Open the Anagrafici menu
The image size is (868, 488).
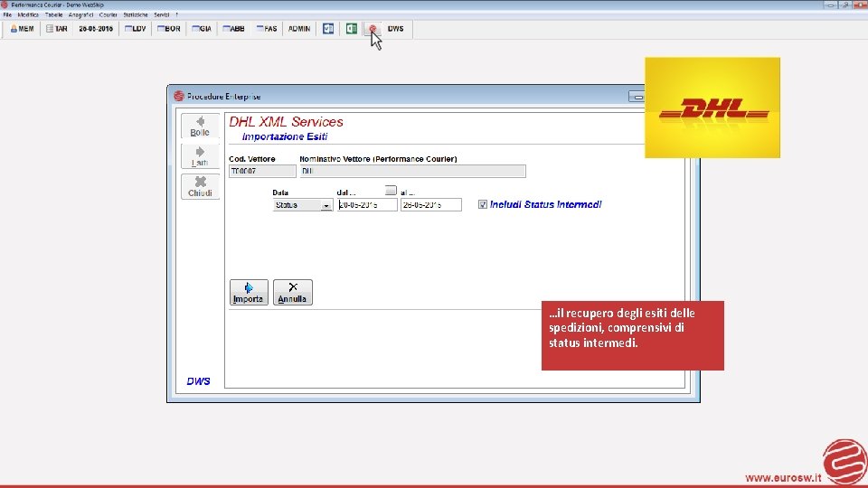pyautogui.click(x=80, y=15)
